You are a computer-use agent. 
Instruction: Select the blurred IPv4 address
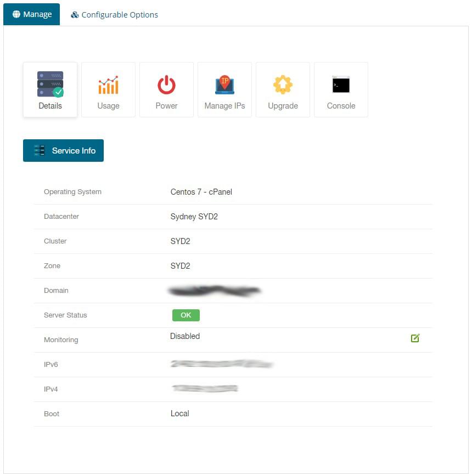(205, 389)
